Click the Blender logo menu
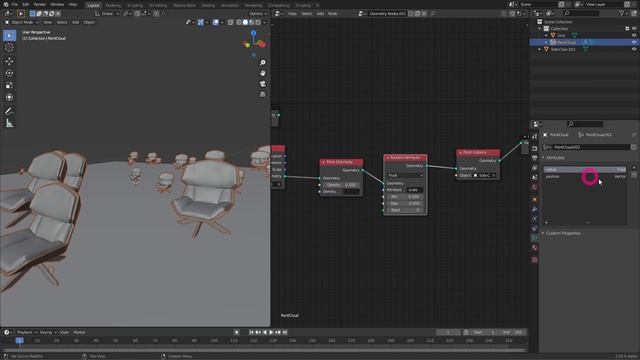Screen dimensions: 640x360 [5, 4]
